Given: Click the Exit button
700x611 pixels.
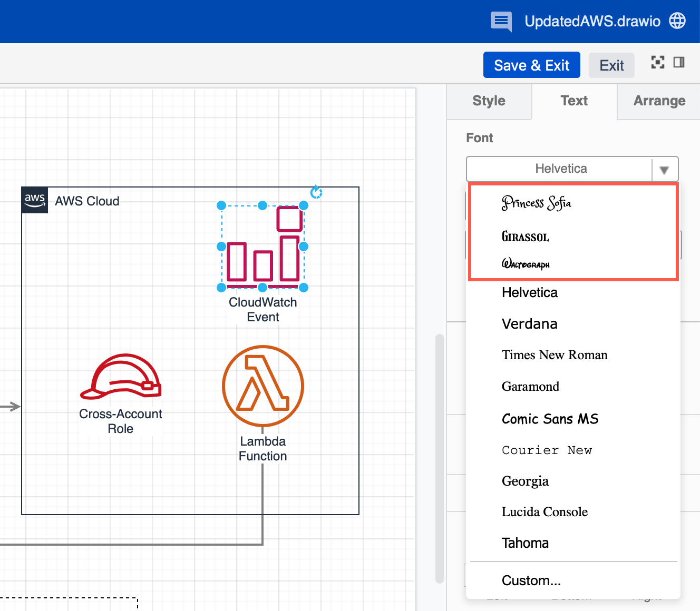Looking at the screenshot, I should pyautogui.click(x=611, y=65).
